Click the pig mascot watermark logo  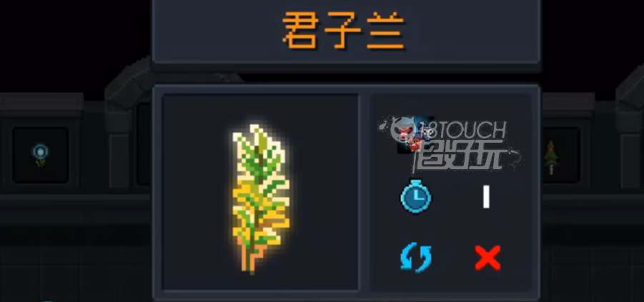tap(407, 134)
